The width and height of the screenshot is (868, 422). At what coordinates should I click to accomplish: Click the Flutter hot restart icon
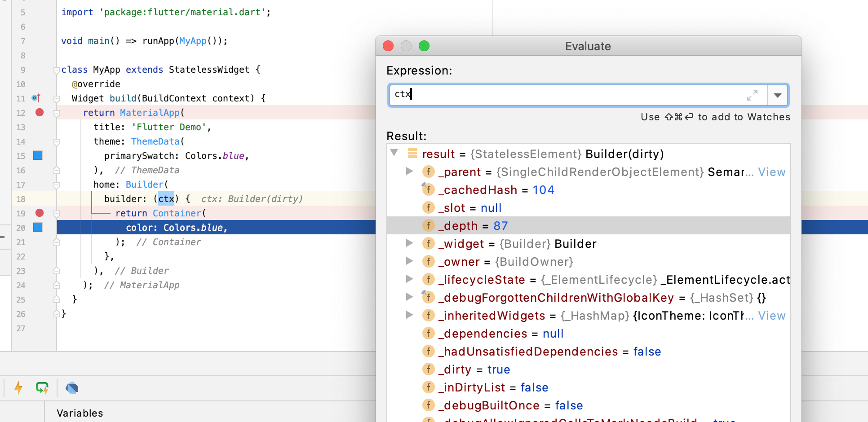(x=42, y=388)
